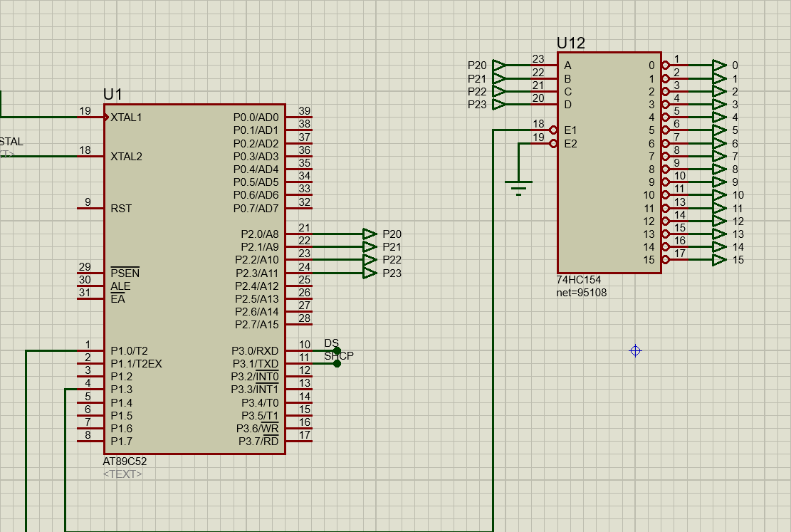This screenshot has width=791, height=532.
Task: Click the E1 pin 18 on U12
Action: [541, 130]
